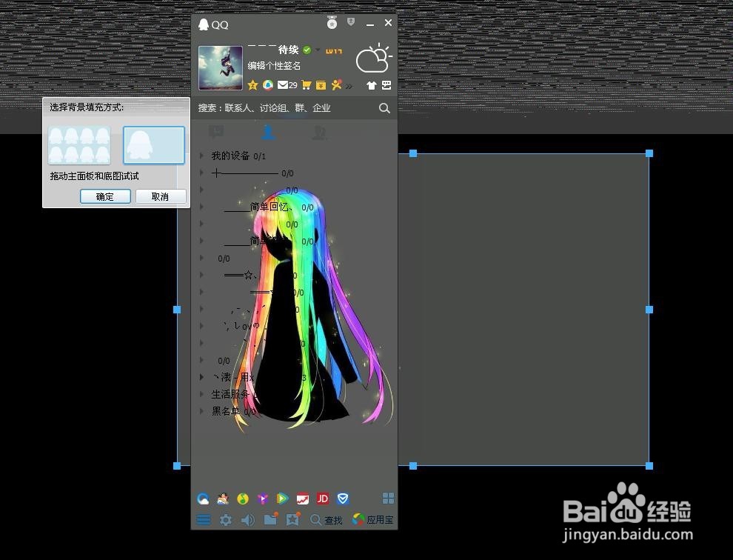Screen dimensions: 733x560
Task: Open the QQ medal icon in title bar
Action: click(x=332, y=22)
